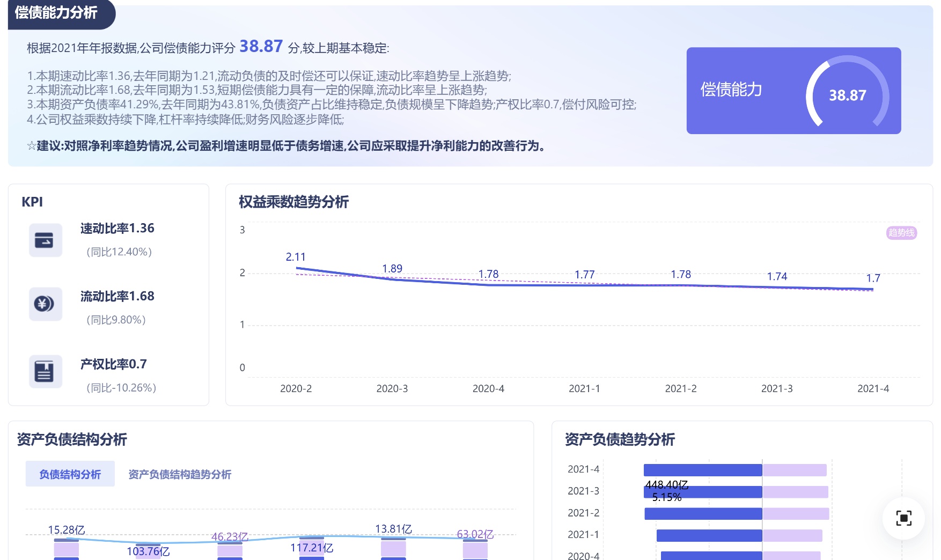Screen dimensions: 941x560
Task: Click 产权比率0.7 KPI title
Action: coord(114,364)
